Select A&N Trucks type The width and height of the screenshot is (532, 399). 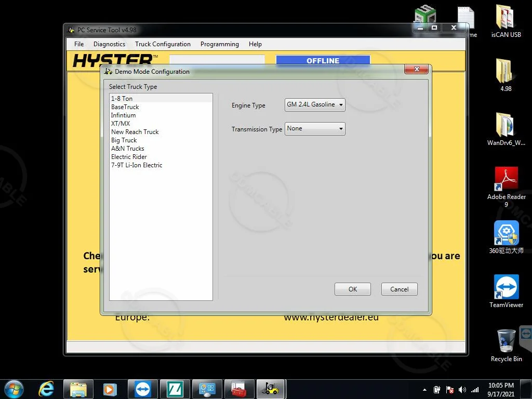click(161, 148)
